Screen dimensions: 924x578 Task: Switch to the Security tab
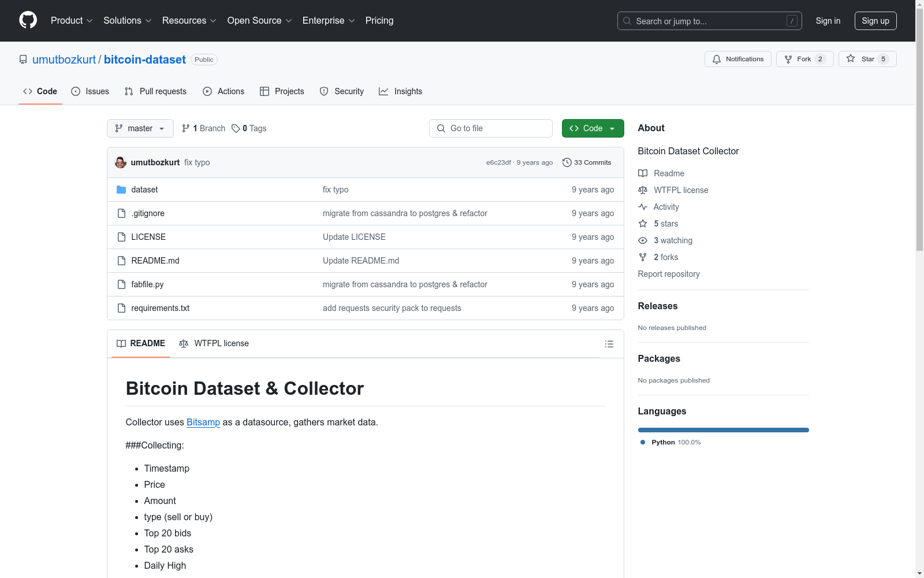point(342,91)
